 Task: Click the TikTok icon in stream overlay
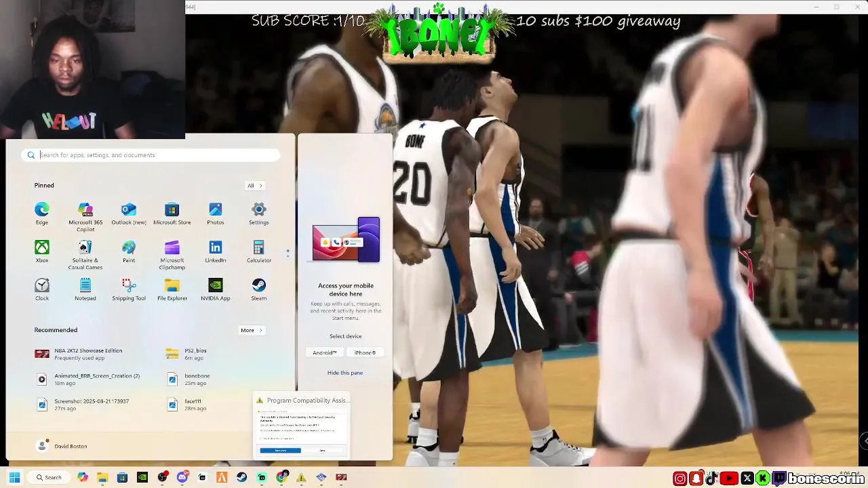pos(712,479)
